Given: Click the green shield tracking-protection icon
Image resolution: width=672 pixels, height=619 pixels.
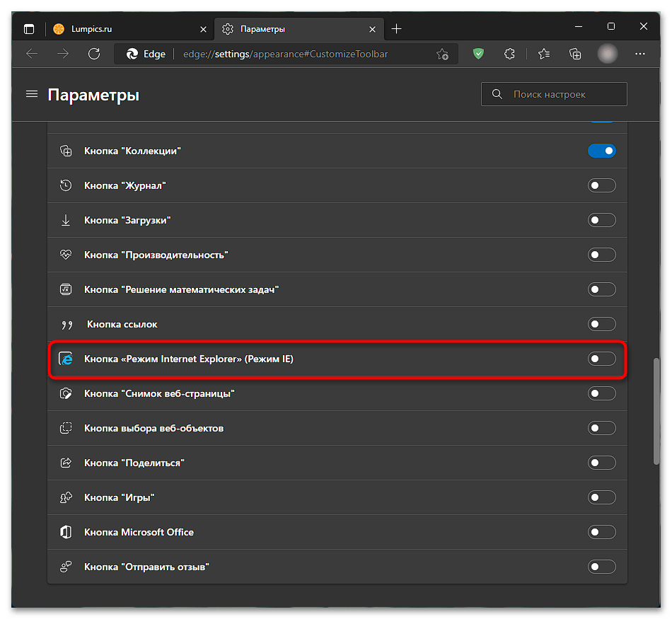Looking at the screenshot, I should click(x=478, y=54).
